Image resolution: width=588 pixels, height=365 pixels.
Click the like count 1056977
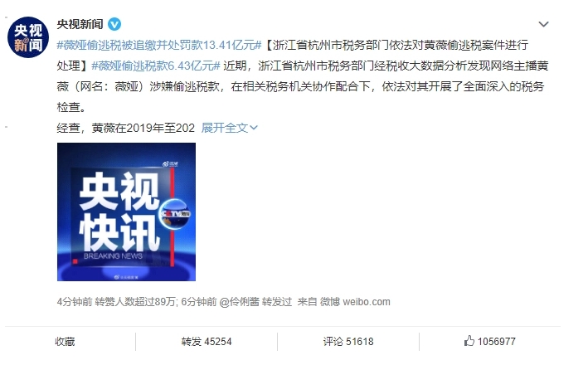click(x=496, y=342)
